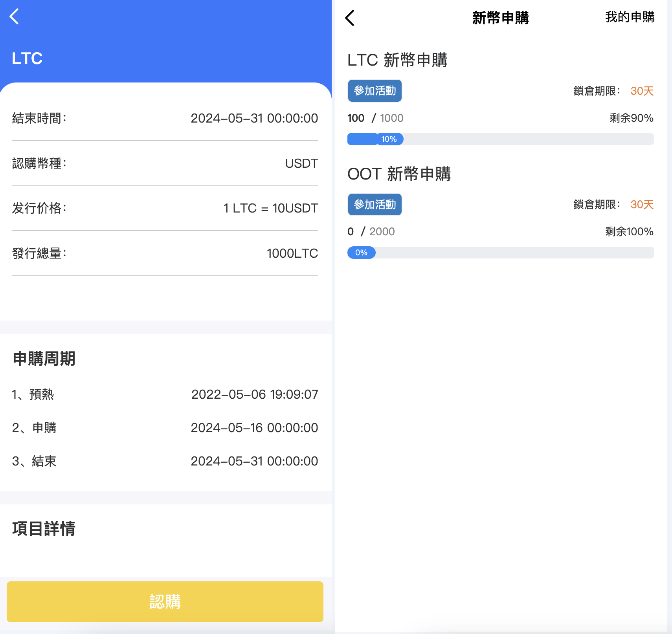Tap the OOT 新幣申購 heading
The height and width of the screenshot is (634, 672).
[x=399, y=174]
